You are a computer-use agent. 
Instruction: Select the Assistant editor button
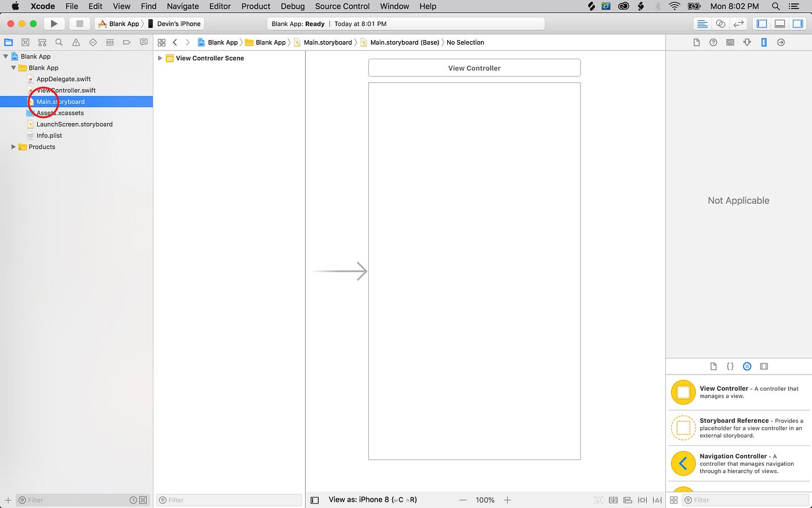point(720,24)
